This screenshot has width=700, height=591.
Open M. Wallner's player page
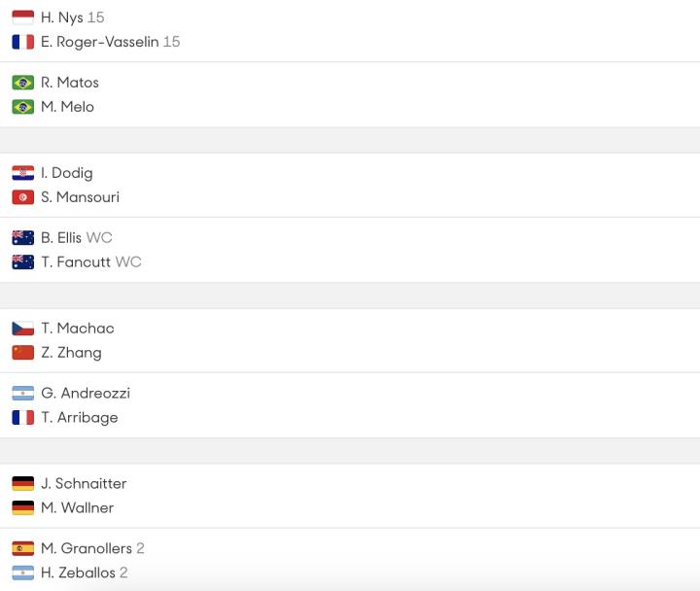[77, 508]
